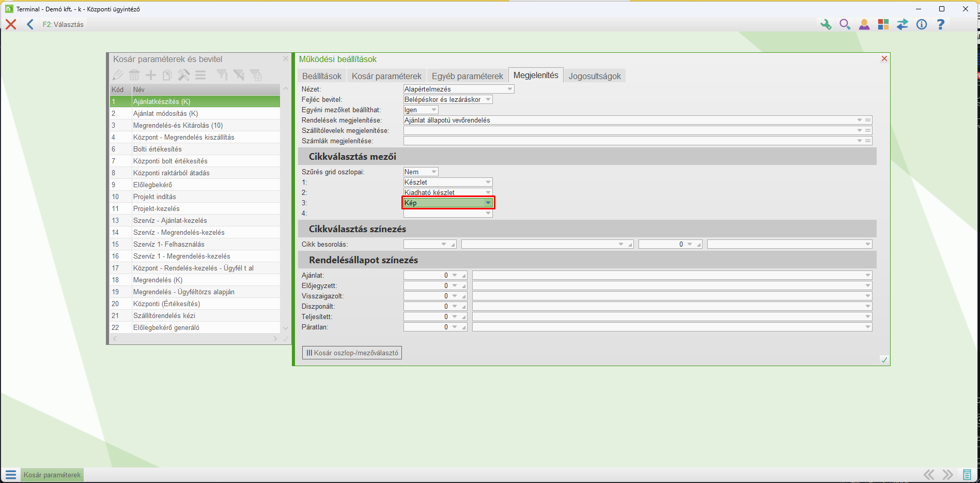This screenshot has height=483, width=980.
Task: Switch to the Kosár paraméterek tab
Action: 386,76
